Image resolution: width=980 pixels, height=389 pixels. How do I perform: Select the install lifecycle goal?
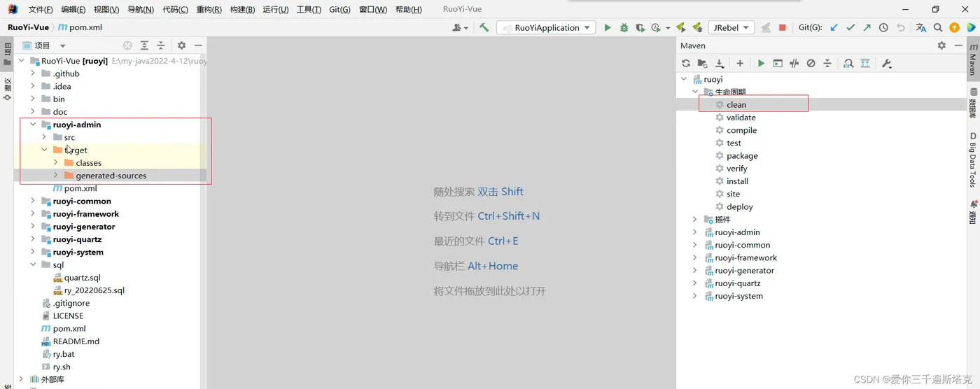[737, 181]
